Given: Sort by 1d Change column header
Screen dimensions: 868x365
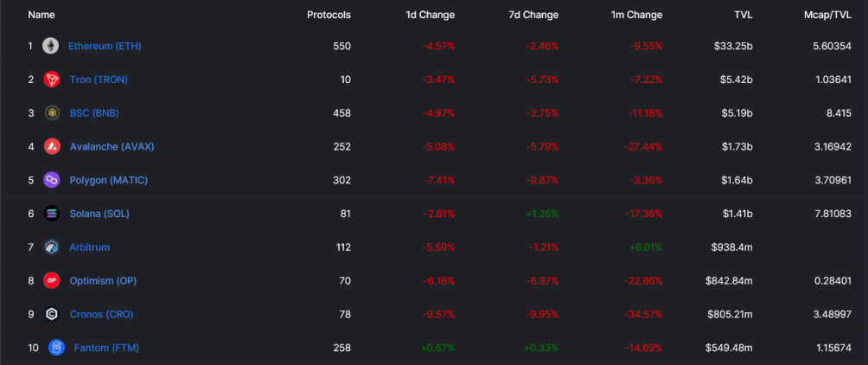Looking at the screenshot, I should click(x=431, y=15).
